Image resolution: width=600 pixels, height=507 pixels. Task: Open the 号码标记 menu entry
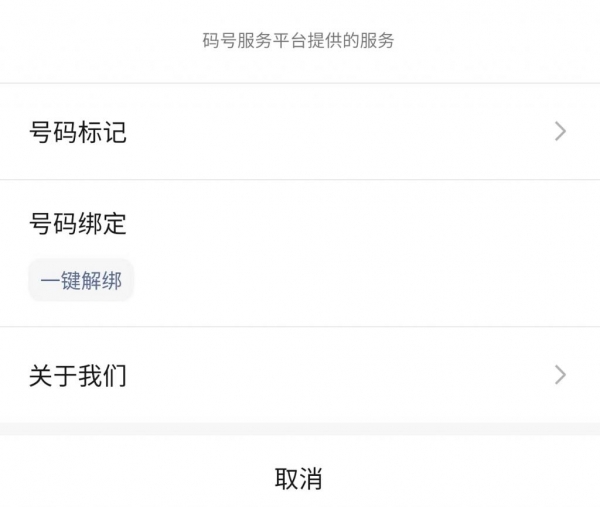[300, 131]
